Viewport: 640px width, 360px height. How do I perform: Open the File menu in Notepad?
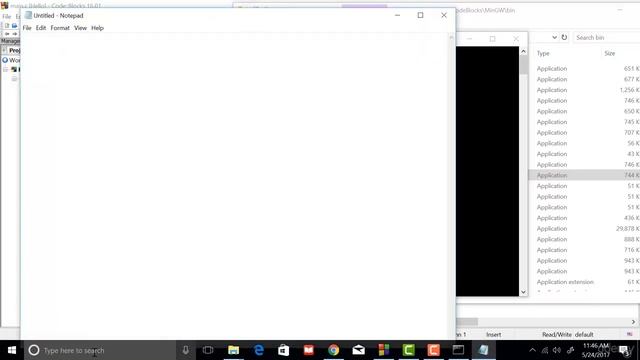coord(27,28)
